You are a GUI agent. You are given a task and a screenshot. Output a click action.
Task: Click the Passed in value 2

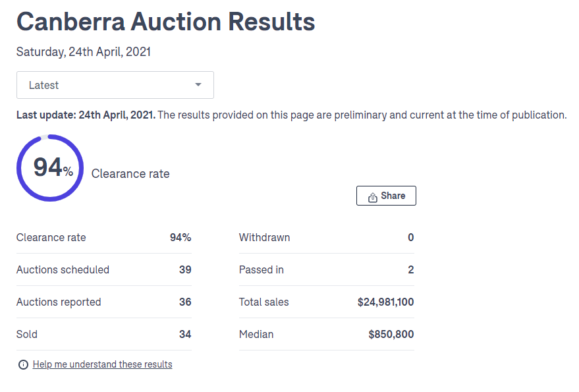pos(411,269)
